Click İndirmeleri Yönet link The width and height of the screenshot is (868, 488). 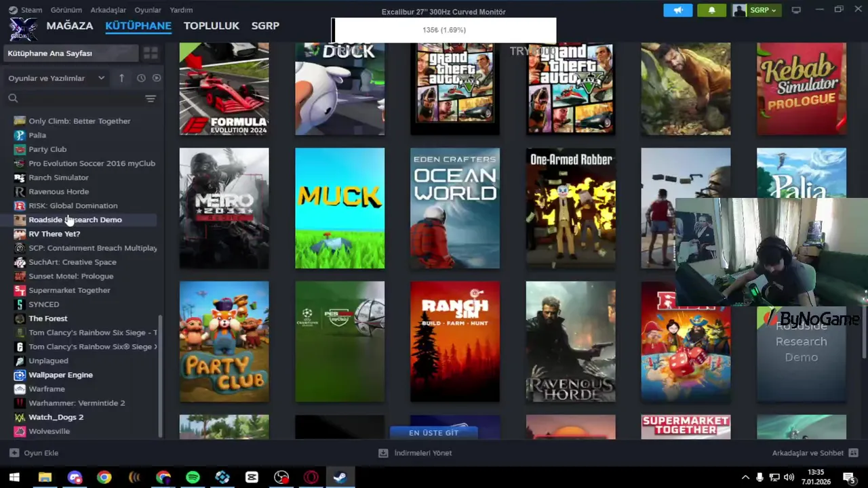pyautogui.click(x=415, y=453)
